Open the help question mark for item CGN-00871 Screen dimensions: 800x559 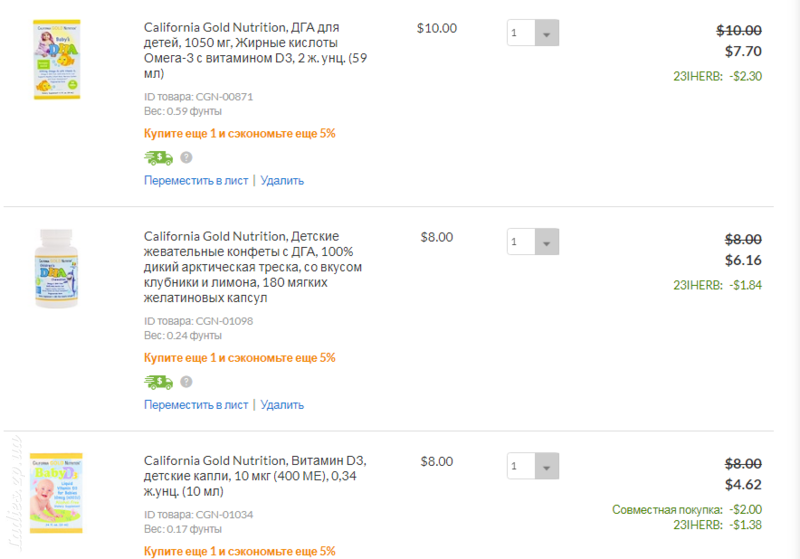tap(186, 158)
